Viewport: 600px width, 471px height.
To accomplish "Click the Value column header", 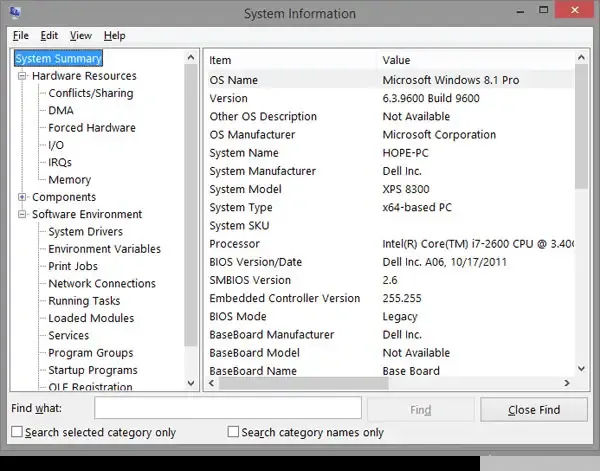I will pos(396,60).
